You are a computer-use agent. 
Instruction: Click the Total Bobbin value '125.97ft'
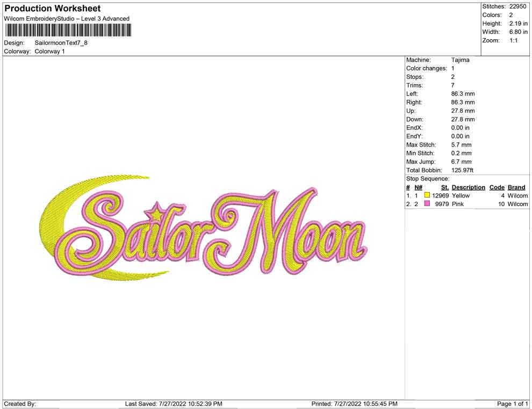[463, 170]
